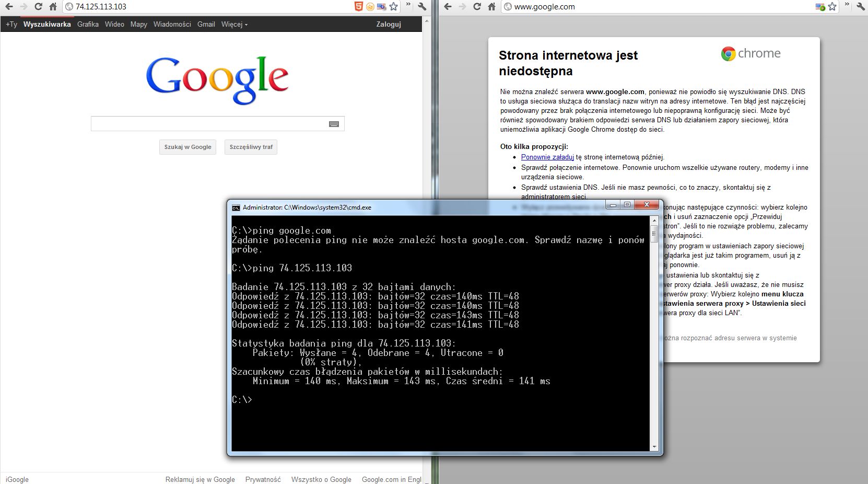Click cmd window scrollbar up arrow
Image resolution: width=868 pixels, height=484 pixels.
tap(654, 221)
